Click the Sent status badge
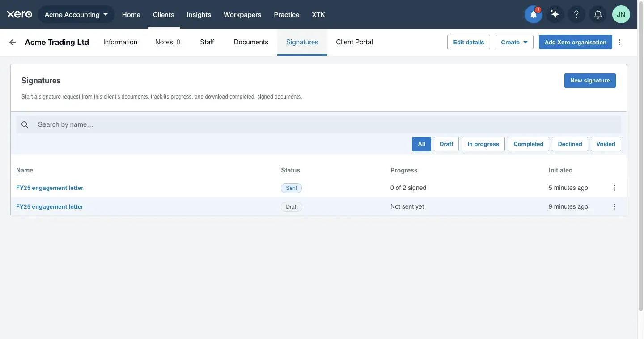 click(292, 188)
